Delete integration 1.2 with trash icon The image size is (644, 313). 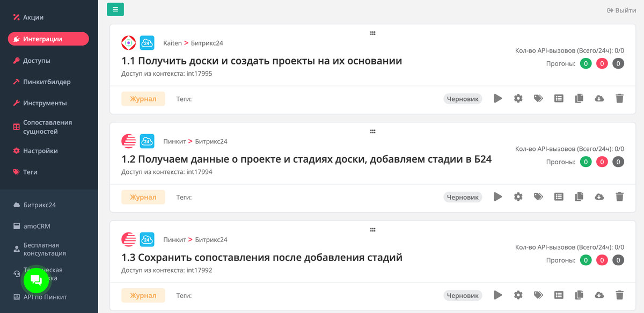pyautogui.click(x=619, y=196)
